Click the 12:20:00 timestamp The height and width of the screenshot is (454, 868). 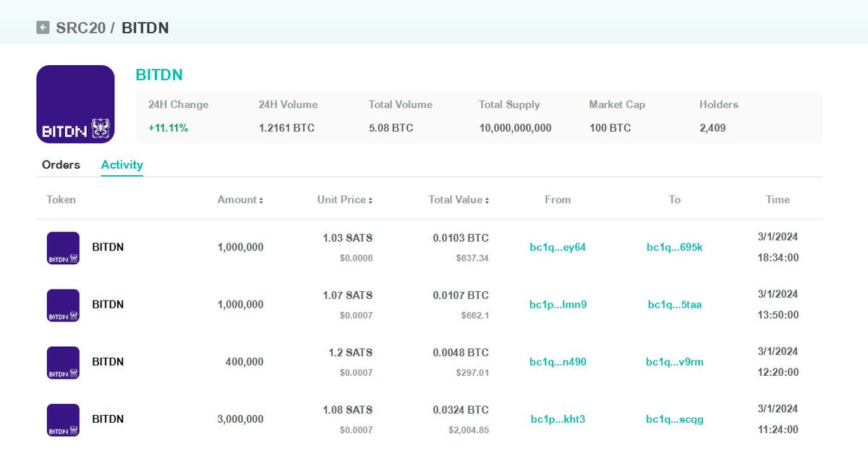778,372
